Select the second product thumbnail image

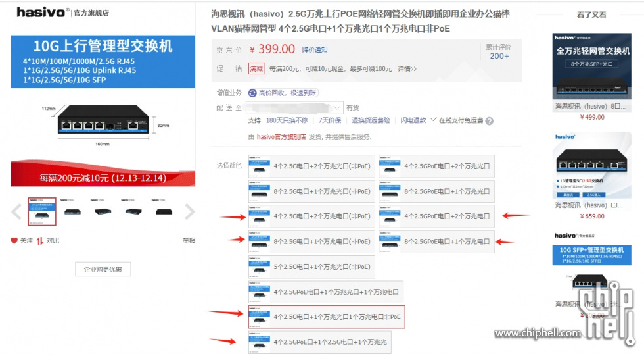(72, 211)
